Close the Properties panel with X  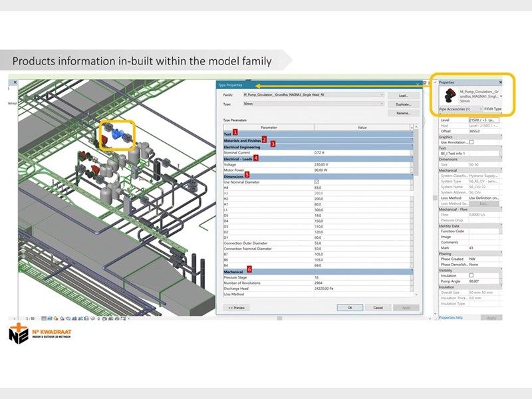(501, 82)
